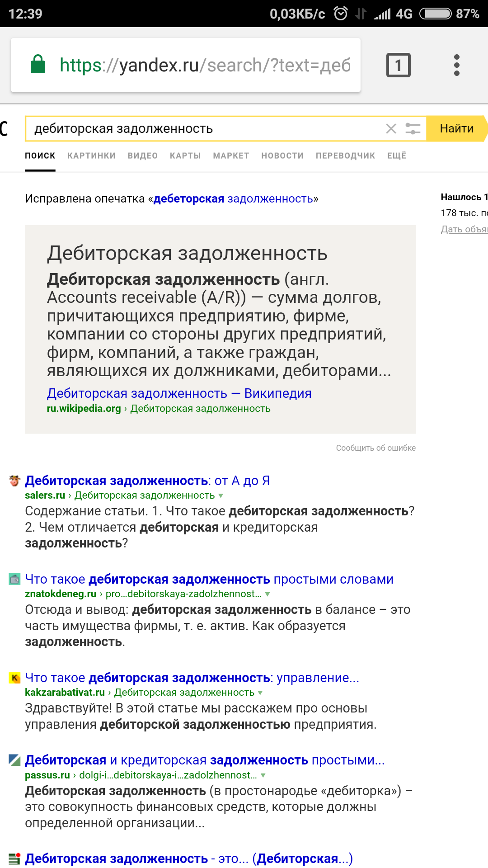Expand kakzarabativat.ru result dropdown arrow
The image size is (488, 868).
point(260,693)
